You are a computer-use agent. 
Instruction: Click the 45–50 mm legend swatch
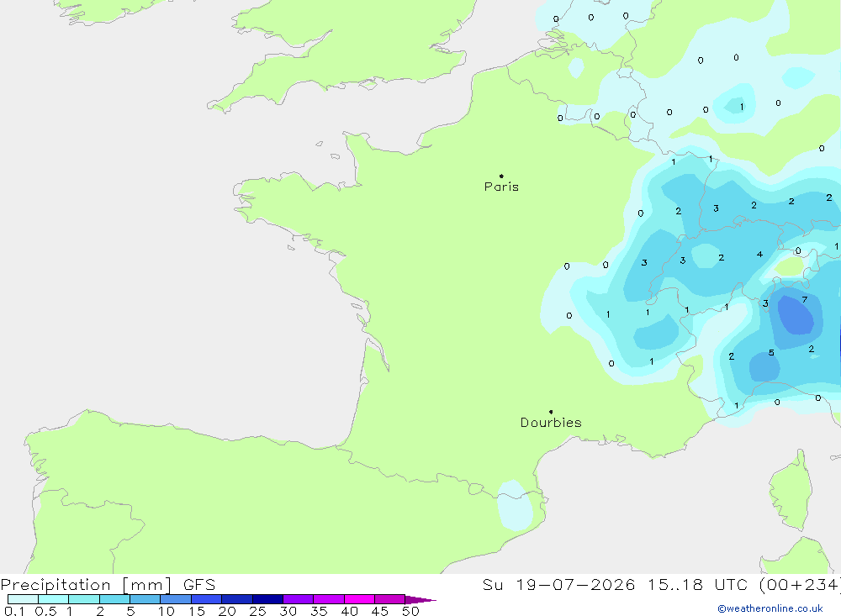click(389, 599)
